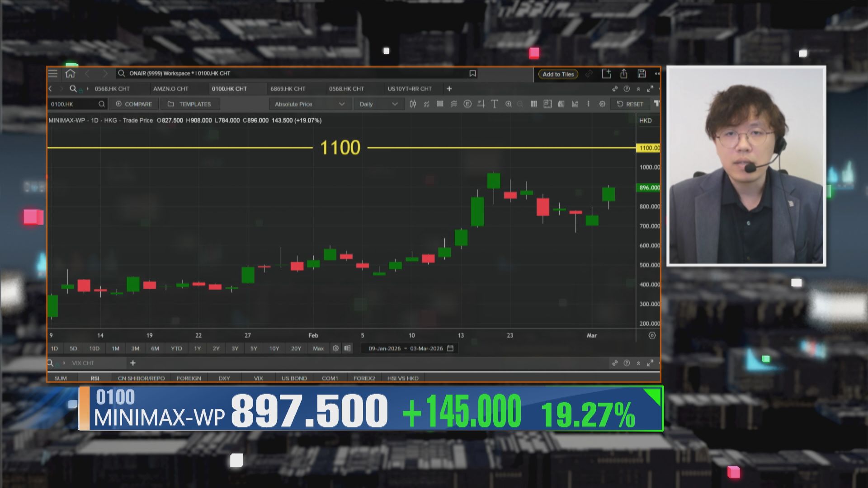This screenshot has width=868, height=488.
Task: Switch to the US BOND bottom tab
Action: click(x=294, y=378)
